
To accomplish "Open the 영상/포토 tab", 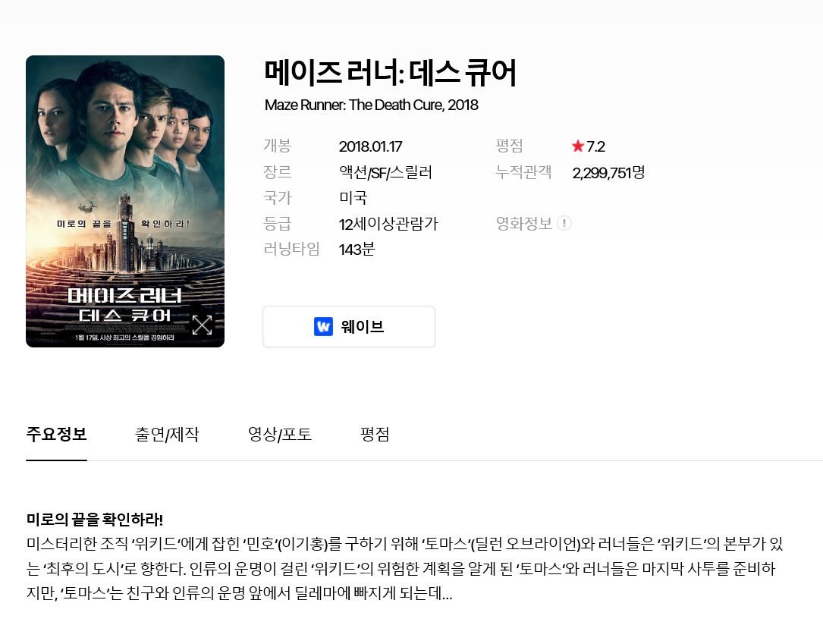I will [280, 435].
